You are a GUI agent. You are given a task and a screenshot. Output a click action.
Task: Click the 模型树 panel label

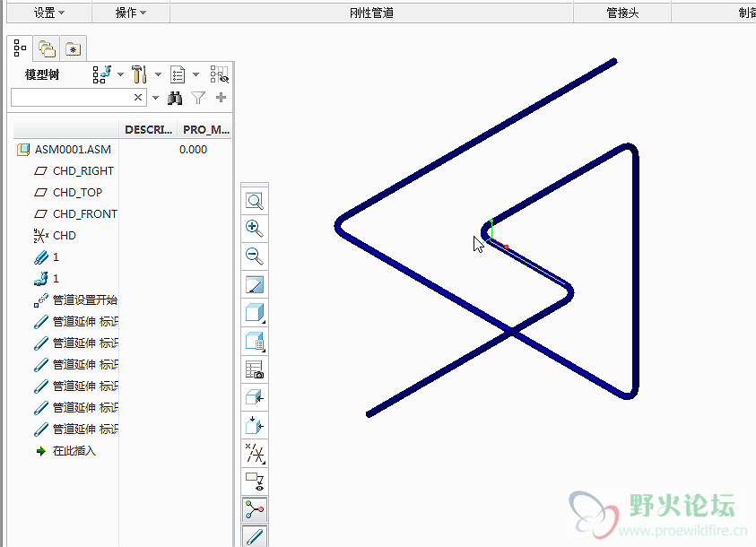[42, 74]
